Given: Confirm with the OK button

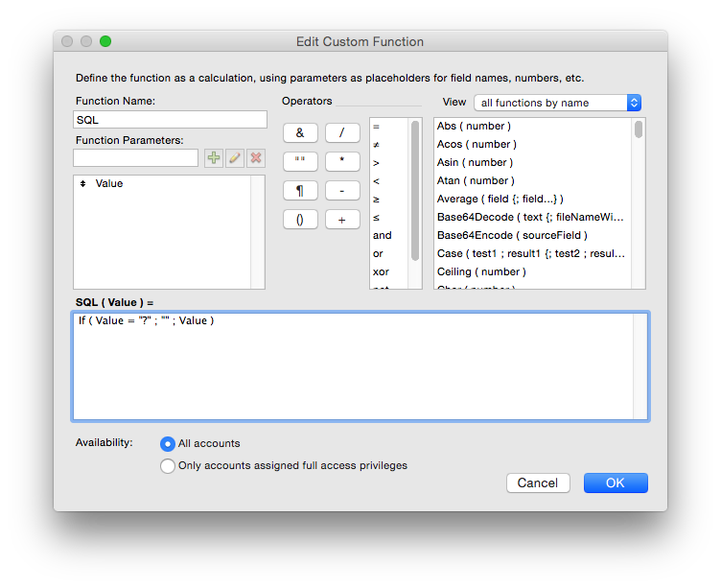Looking at the screenshot, I should [616, 482].
